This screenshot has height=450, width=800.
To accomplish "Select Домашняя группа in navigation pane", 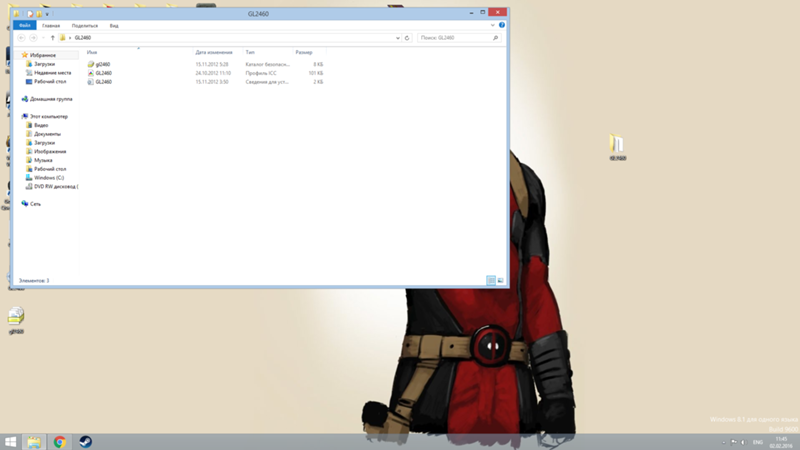I will pos(51,99).
